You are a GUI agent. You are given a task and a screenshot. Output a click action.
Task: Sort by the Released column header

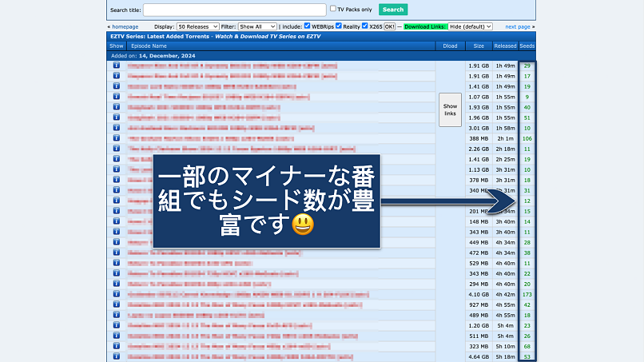point(505,46)
